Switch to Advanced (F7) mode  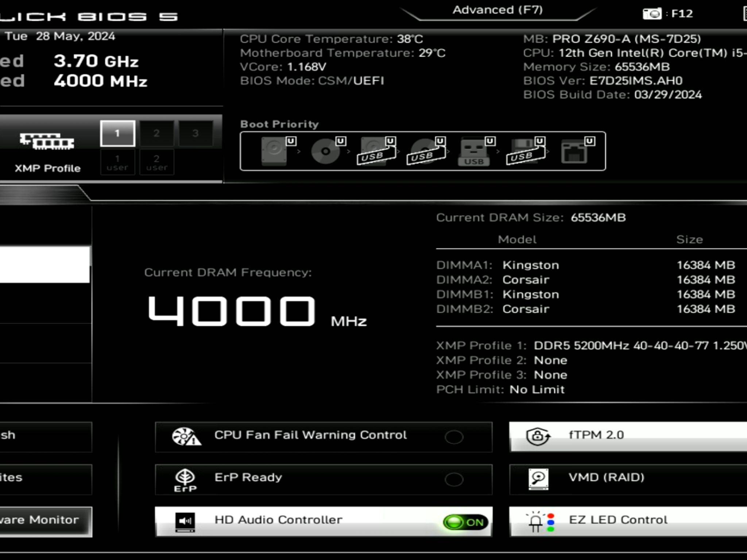[498, 10]
